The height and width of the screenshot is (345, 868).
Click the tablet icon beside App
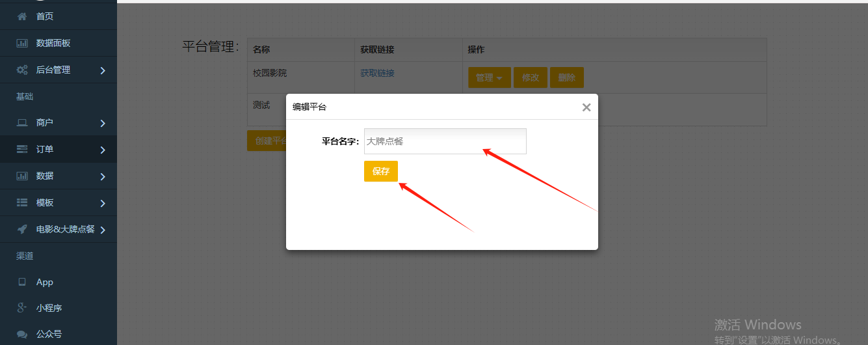pyautogui.click(x=22, y=282)
